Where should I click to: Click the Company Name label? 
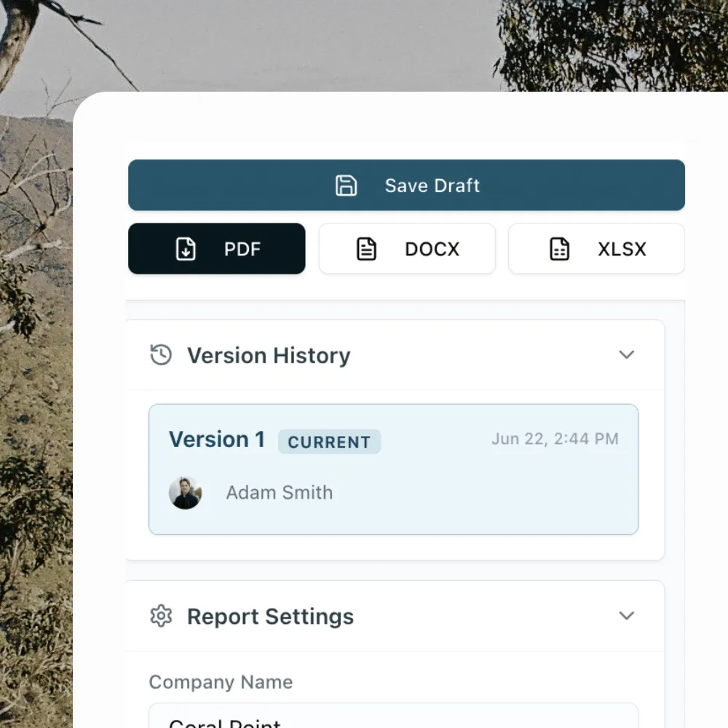coord(221,682)
